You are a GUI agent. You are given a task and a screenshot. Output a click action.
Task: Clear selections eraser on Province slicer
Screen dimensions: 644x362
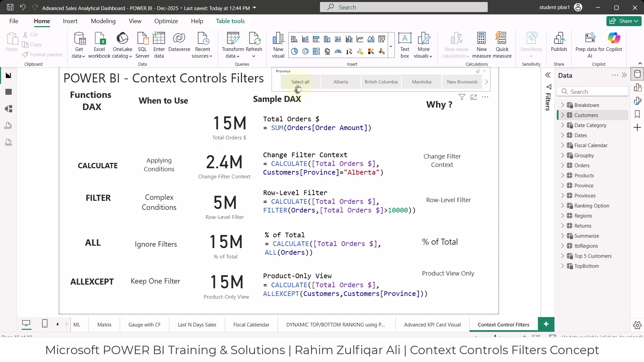(x=478, y=71)
